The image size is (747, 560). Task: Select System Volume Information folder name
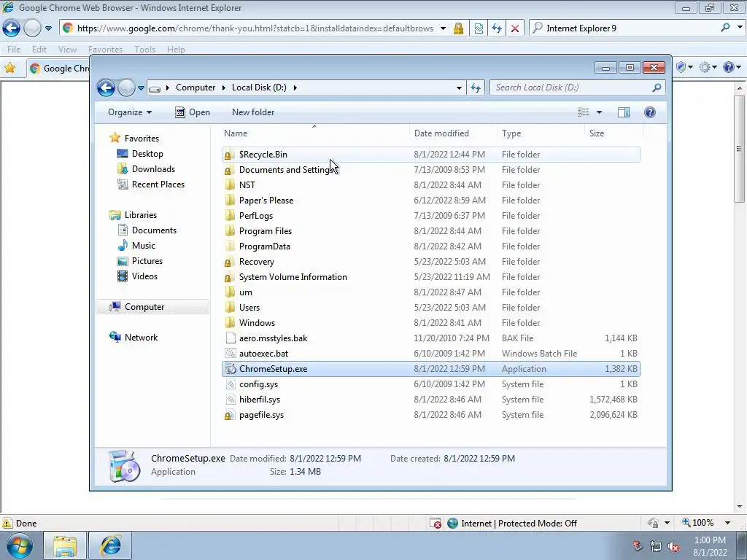(x=293, y=277)
